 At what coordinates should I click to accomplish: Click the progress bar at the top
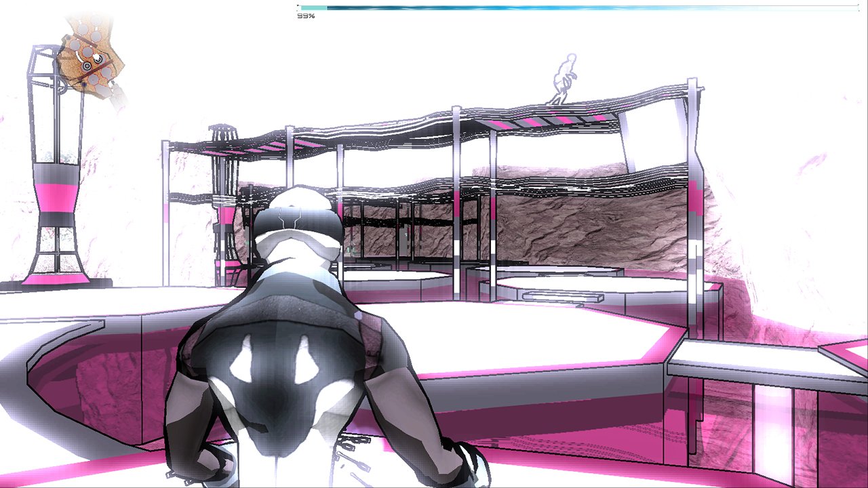coord(578,8)
